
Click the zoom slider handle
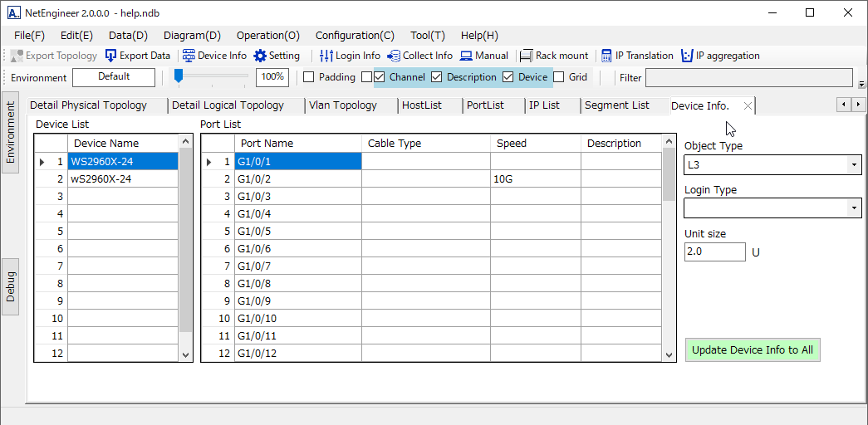(x=178, y=76)
